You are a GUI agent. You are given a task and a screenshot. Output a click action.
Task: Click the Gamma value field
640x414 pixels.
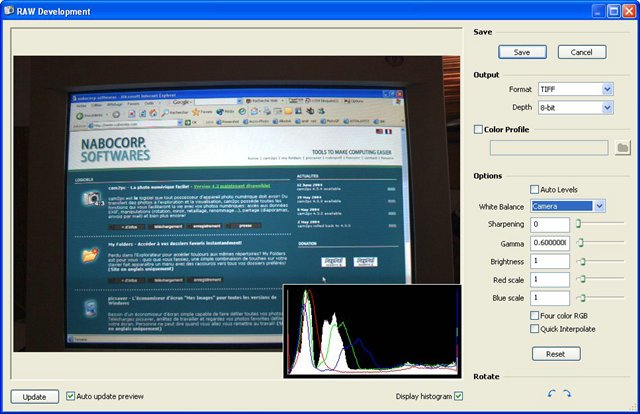click(550, 243)
